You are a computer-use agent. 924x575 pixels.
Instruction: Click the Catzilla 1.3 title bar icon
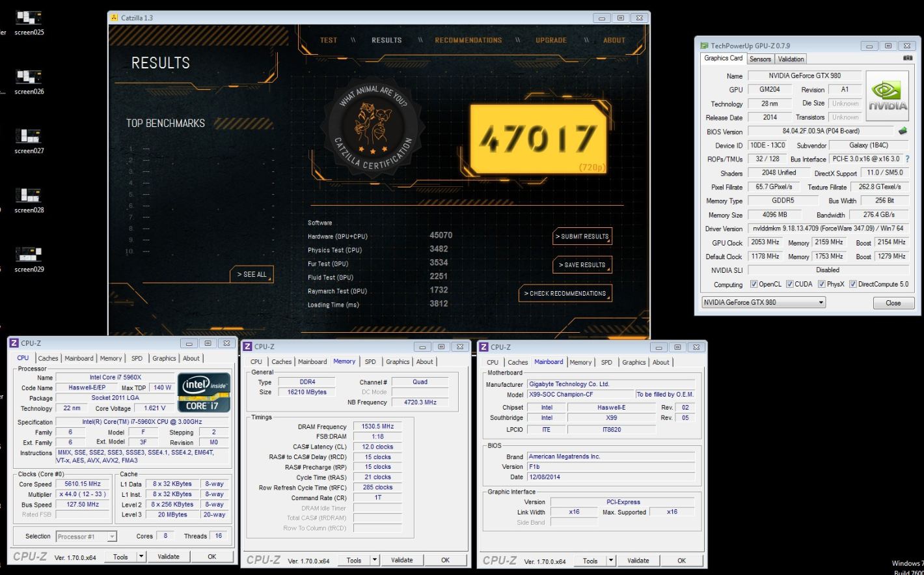(x=115, y=18)
